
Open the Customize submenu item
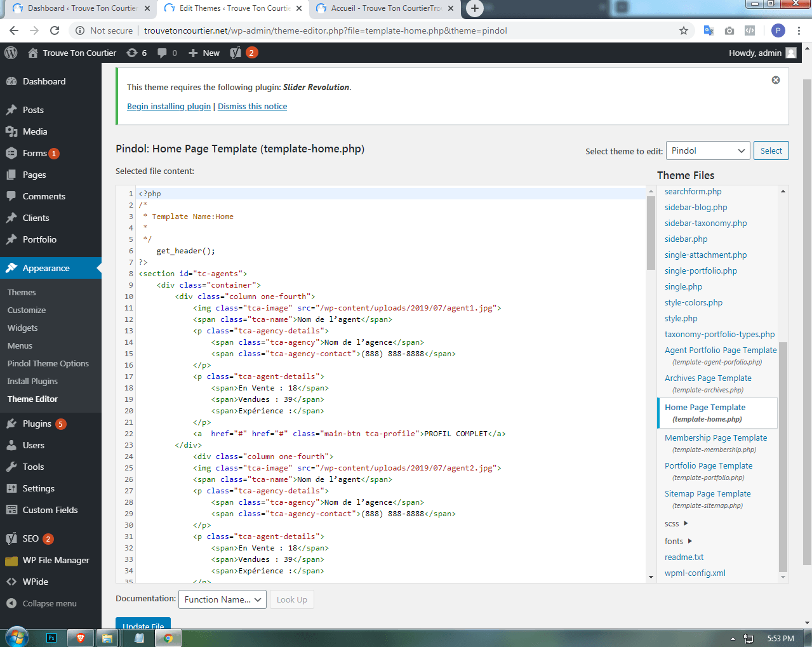coord(27,310)
